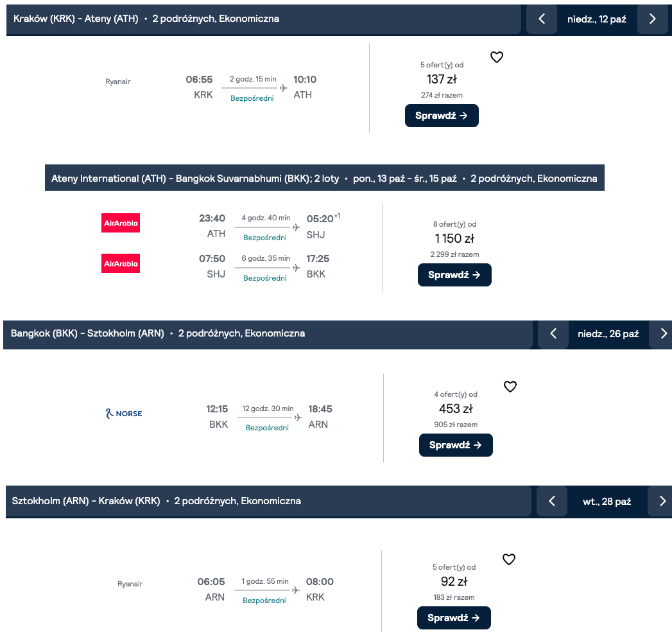Toggle heart on the Sztokholm–Kraków Ryanair flight
The image size is (672, 632).
point(509,559)
